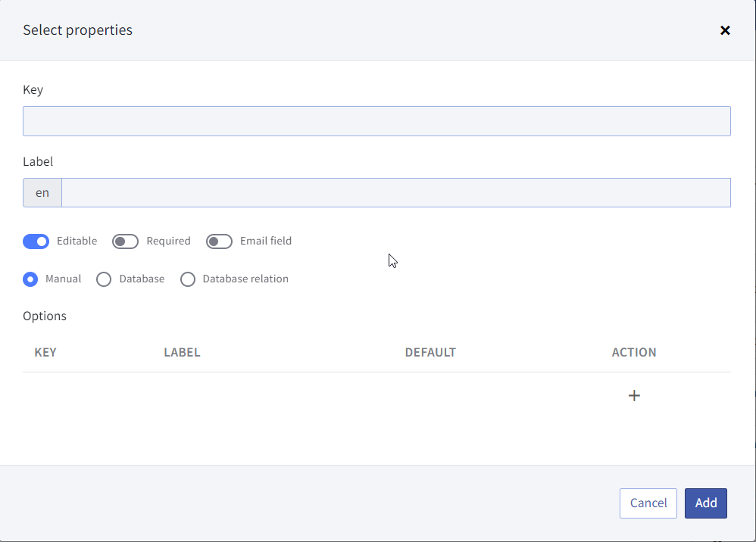The image size is (756, 542).
Task: Turn on the Email field toggle
Action: tap(219, 241)
